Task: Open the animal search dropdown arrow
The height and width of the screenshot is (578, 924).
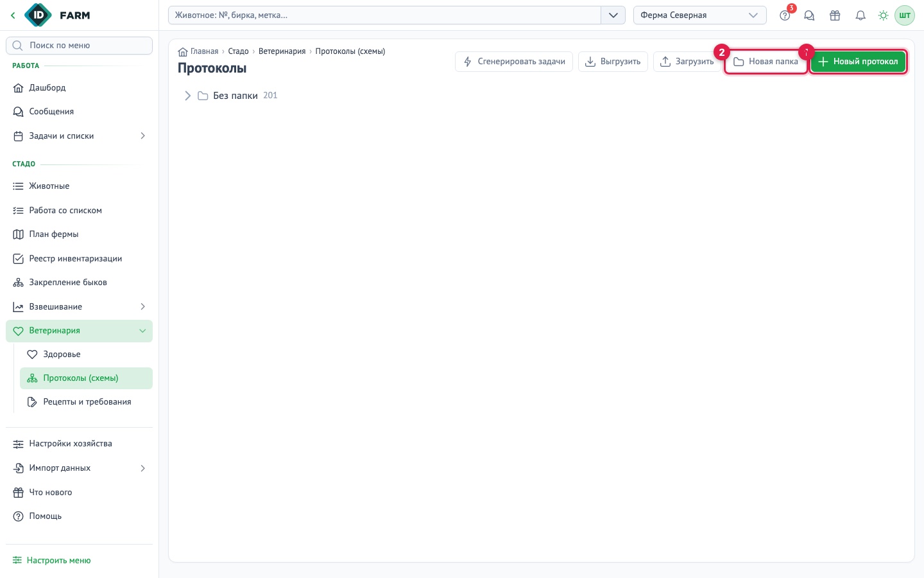Action: point(613,15)
